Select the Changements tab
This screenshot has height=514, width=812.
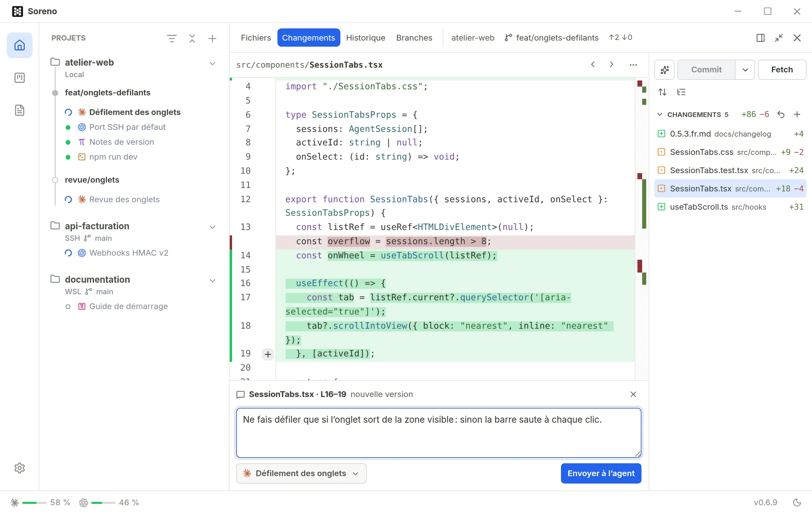309,38
